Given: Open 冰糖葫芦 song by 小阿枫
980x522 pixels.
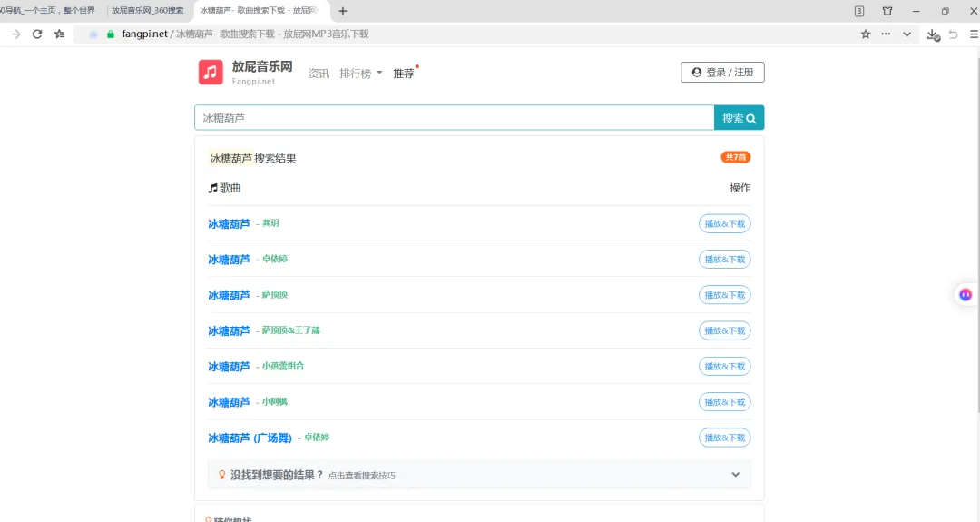Looking at the screenshot, I should point(229,402).
